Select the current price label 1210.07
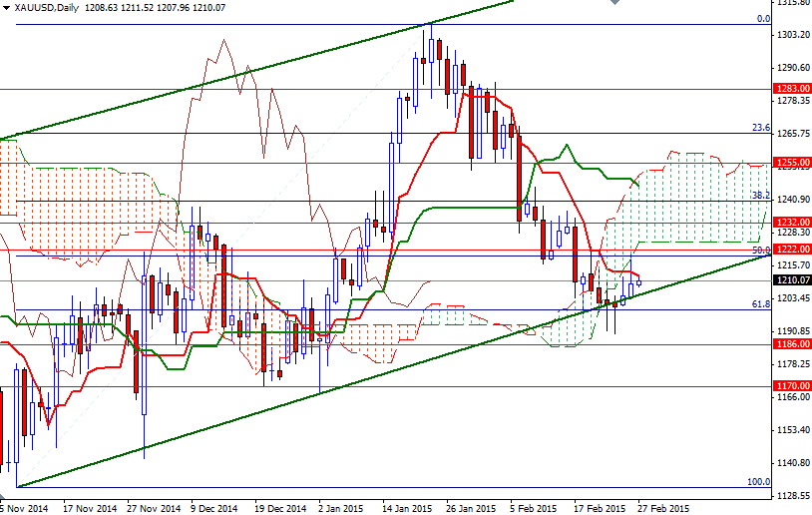 [x=792, y=280]
